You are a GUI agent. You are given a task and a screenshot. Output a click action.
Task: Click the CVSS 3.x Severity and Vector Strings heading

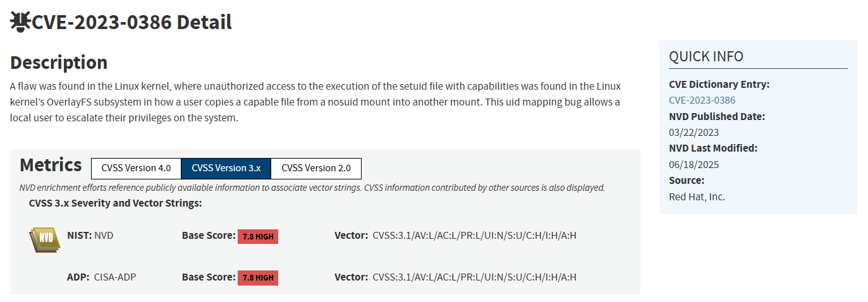[x=115, y=203]
